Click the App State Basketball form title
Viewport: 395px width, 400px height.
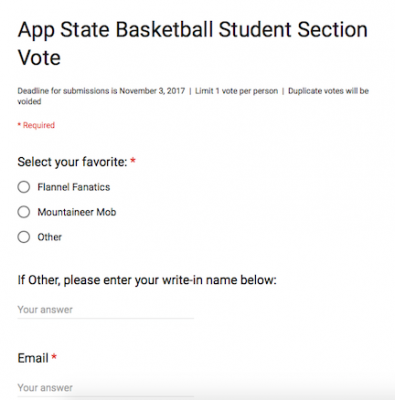pos(193,43)
